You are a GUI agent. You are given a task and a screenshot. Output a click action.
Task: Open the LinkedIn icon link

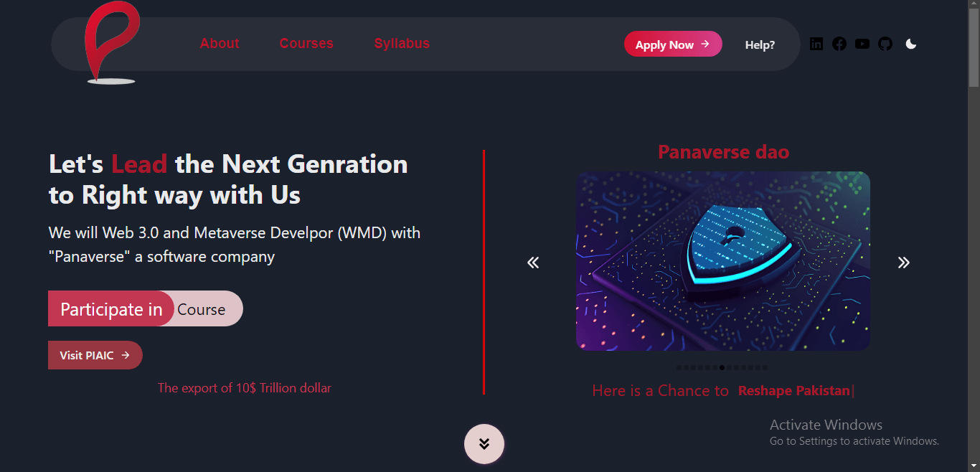click(x=816, y=44)
